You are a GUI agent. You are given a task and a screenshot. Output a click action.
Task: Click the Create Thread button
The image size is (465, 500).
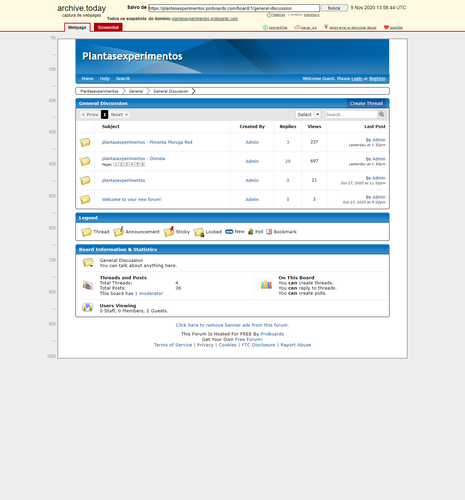(x=366, y=103)
